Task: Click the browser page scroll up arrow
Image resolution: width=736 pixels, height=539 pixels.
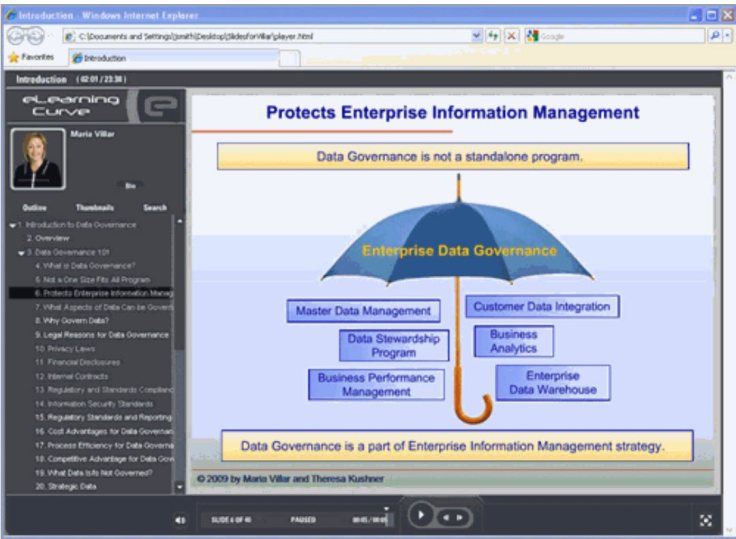Action: 729,77
